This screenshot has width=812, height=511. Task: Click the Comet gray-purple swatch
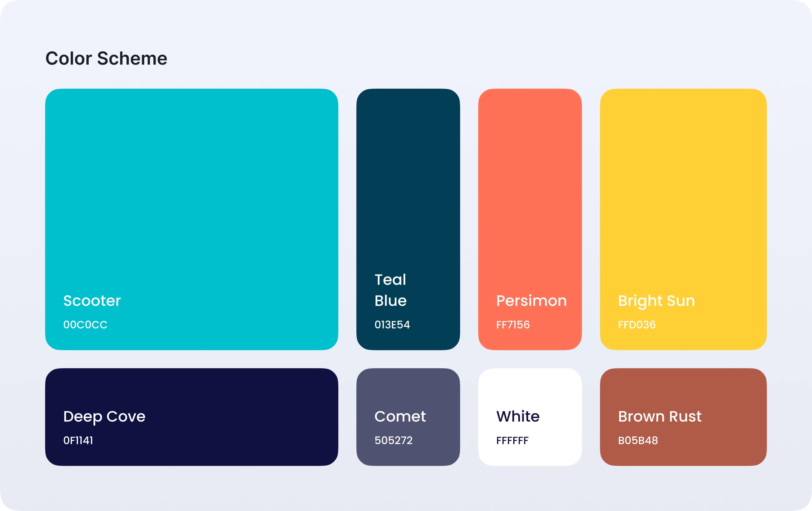click(x=408, y=391)
